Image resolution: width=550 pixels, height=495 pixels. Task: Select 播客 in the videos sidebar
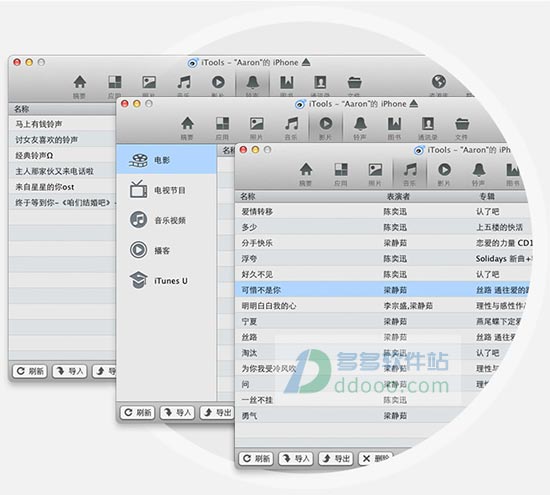pos(166,250)
